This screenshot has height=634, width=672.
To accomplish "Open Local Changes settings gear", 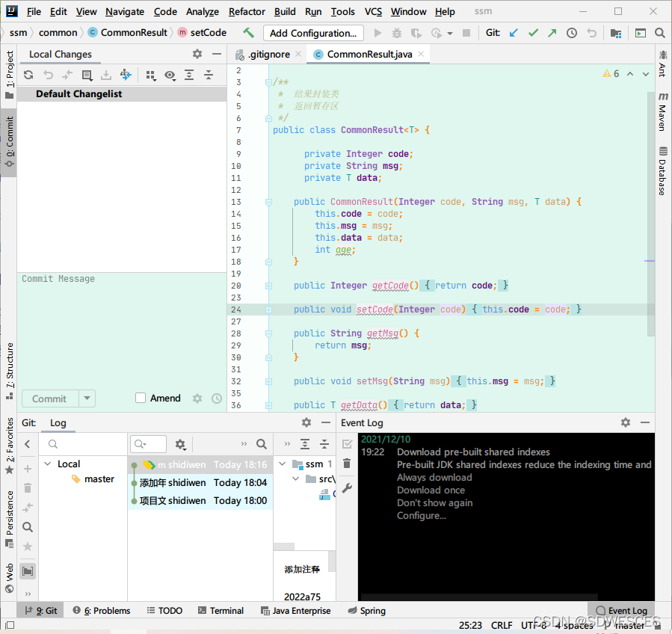I will (x=197, y=54).
